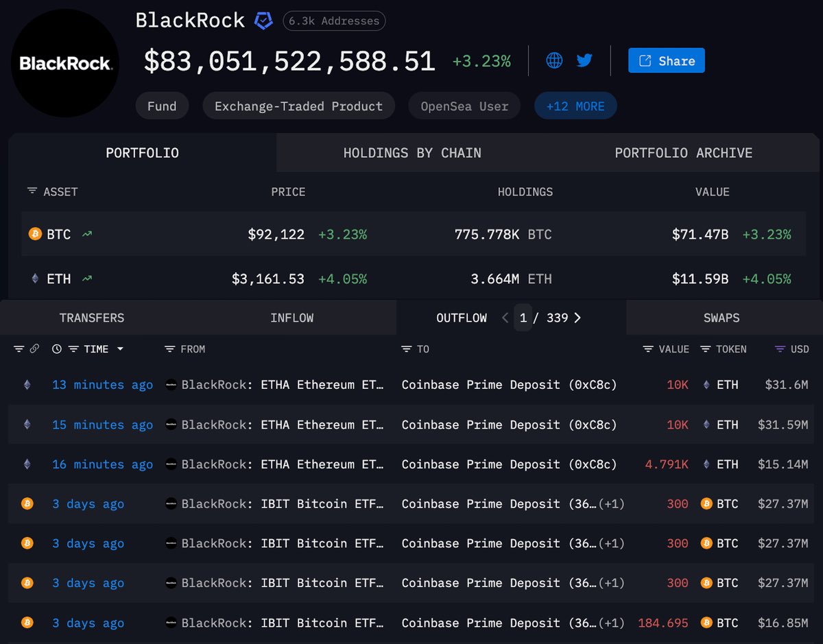Viewport: 823px width, 644px height.
Task: Click the ETH token in 4.791K row
Action: click(728, 464)
